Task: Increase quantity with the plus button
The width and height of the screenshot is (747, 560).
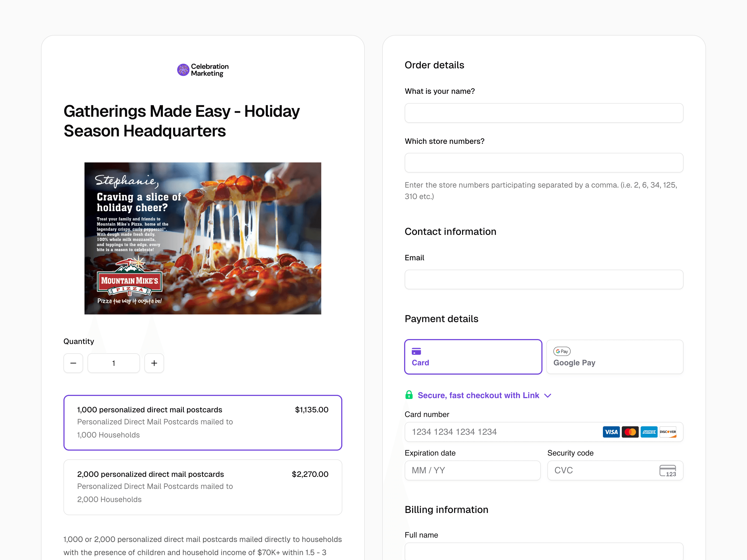Action: pyautogui.click(x=154, y=363)
